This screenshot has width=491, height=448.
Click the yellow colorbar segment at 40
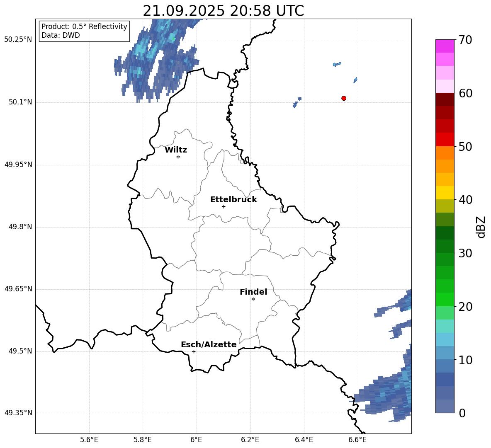point(445,193)
